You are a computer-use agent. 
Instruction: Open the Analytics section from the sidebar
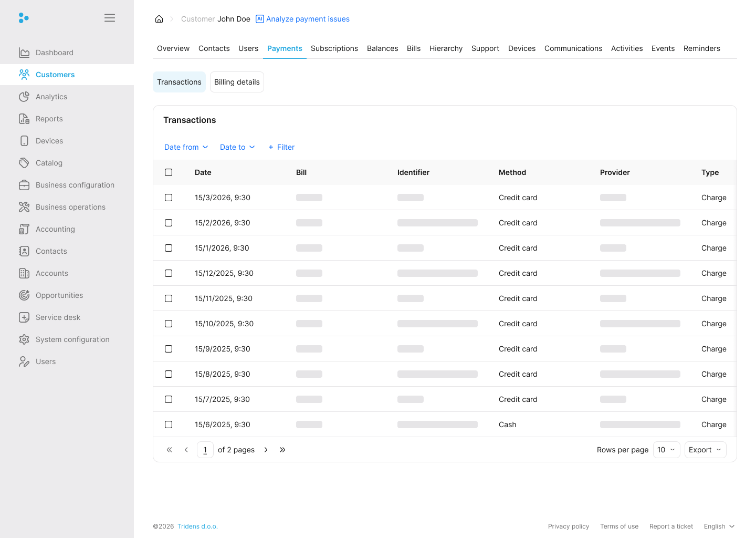click(x=24, y=97)
